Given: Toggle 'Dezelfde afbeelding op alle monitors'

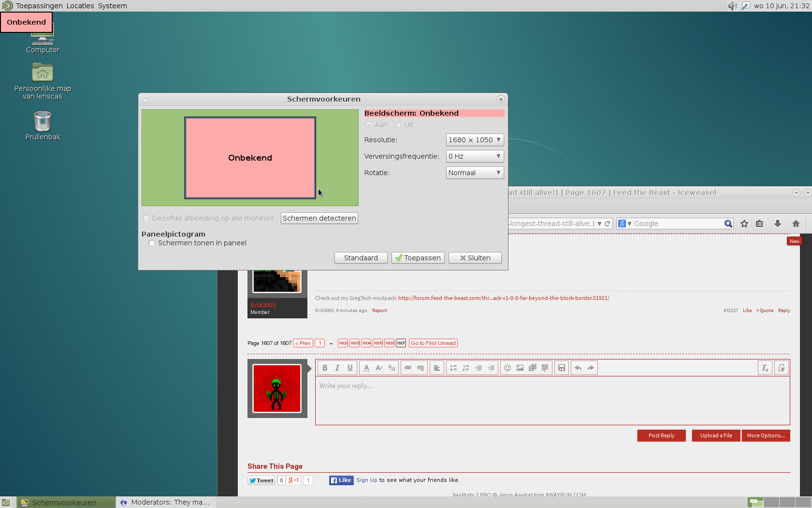Looking at the screenshot, I should click(x=146, y=218).
